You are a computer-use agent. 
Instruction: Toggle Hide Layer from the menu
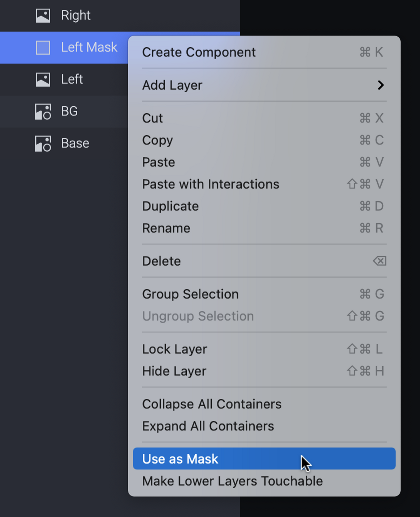tap(174, 371)
